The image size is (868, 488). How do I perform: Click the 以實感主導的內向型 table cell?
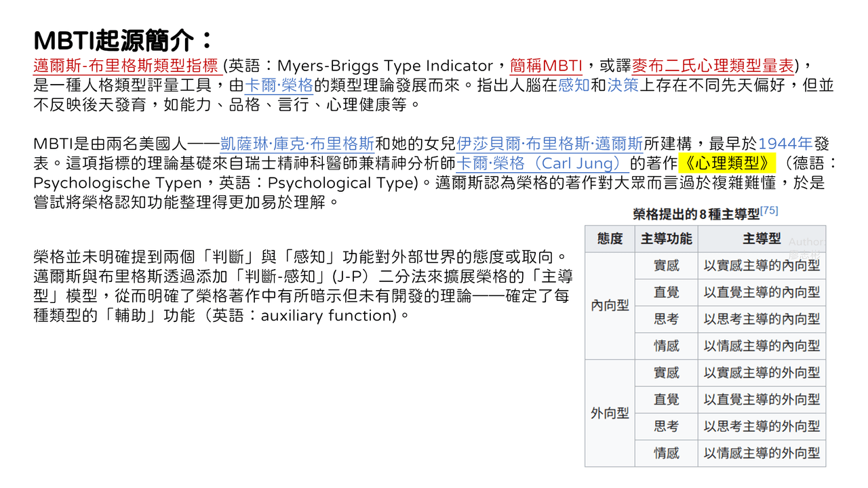762,266
